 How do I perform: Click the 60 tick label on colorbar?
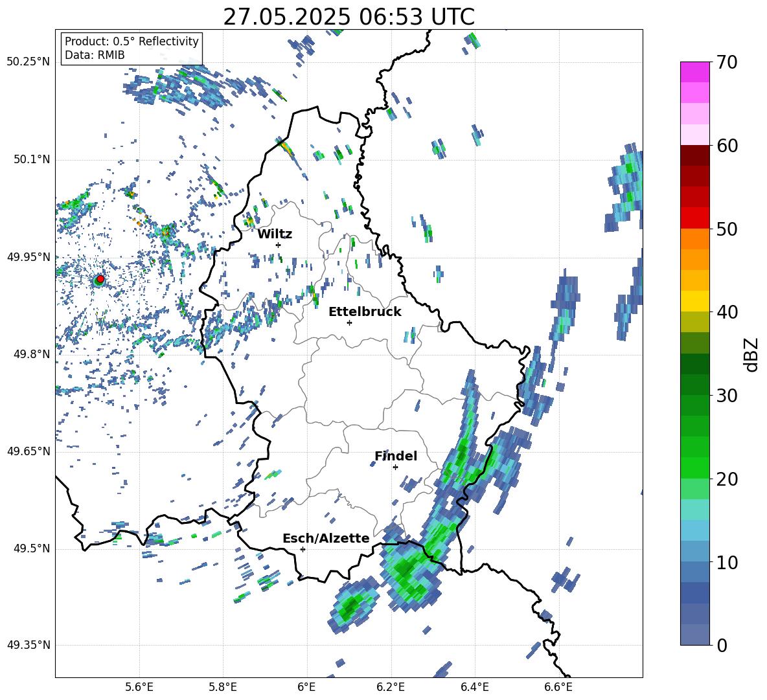(x=727, y=146)
